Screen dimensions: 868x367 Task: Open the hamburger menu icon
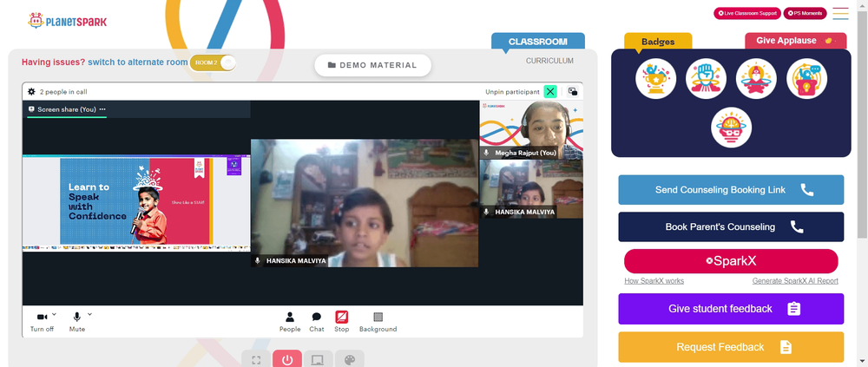(x=840, y=13)
